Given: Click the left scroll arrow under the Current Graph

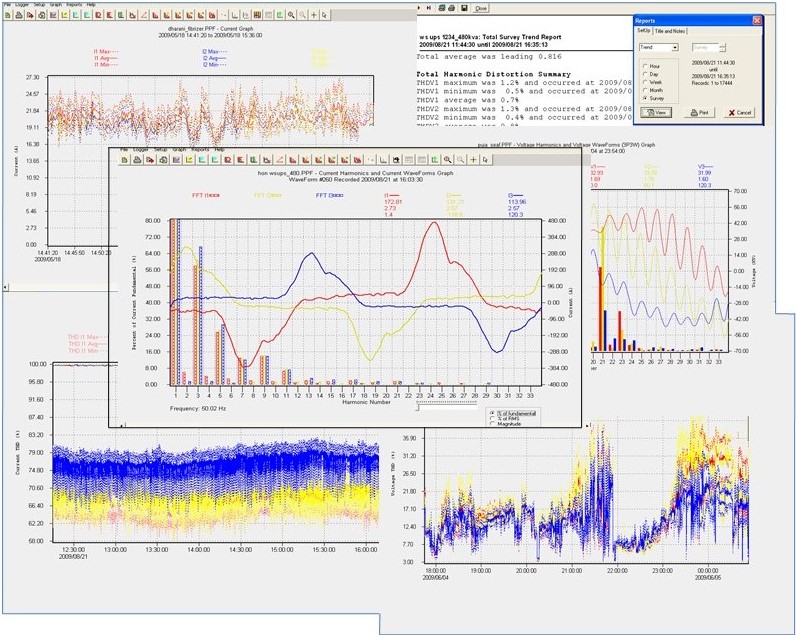Looking at the screenshot, I should pyautogui.click(x=6, y=288).
